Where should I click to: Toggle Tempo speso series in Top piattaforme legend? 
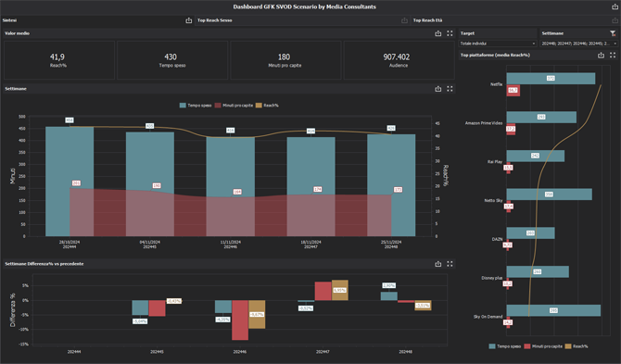[505, 346]
